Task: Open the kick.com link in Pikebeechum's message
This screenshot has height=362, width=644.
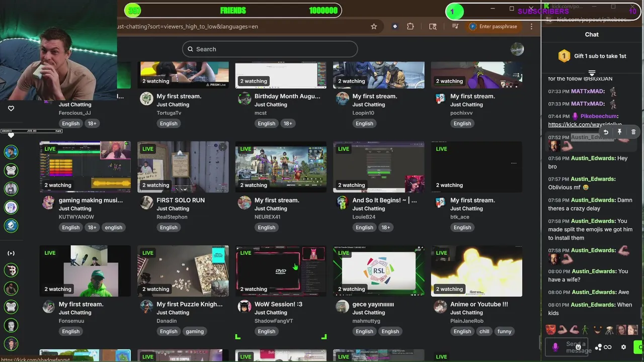Action: (585, 125)
